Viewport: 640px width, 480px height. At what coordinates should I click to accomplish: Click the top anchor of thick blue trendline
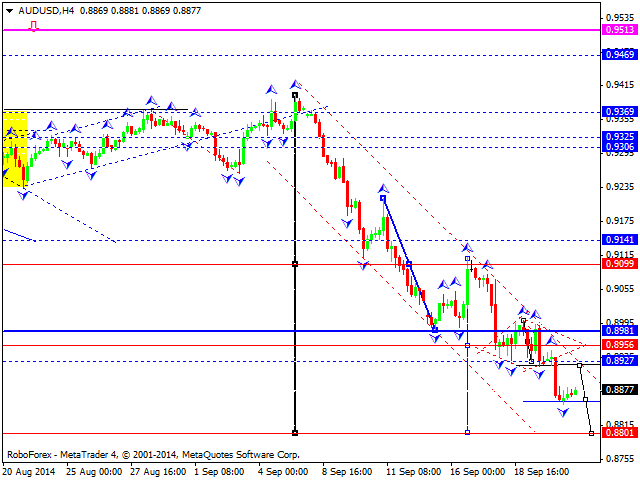point(383,198)
